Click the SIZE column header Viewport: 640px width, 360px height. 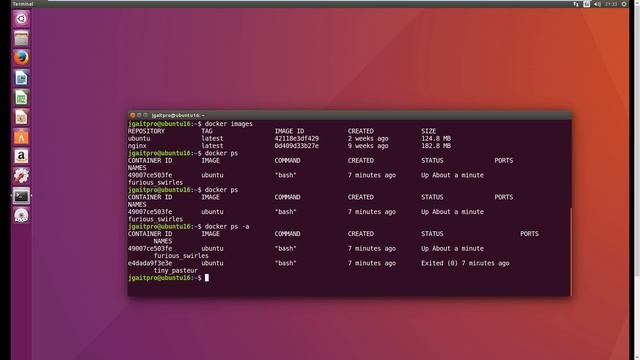pos(429,131)
